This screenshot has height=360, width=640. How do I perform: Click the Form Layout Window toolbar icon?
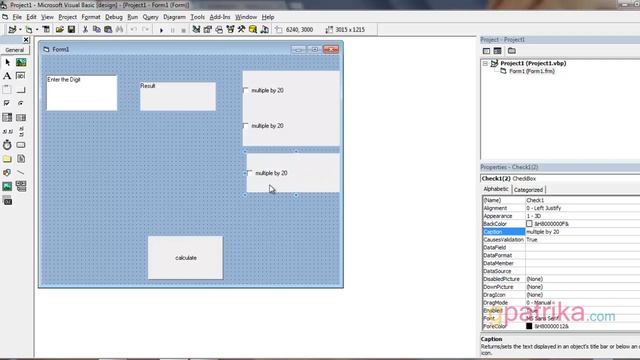219,29
